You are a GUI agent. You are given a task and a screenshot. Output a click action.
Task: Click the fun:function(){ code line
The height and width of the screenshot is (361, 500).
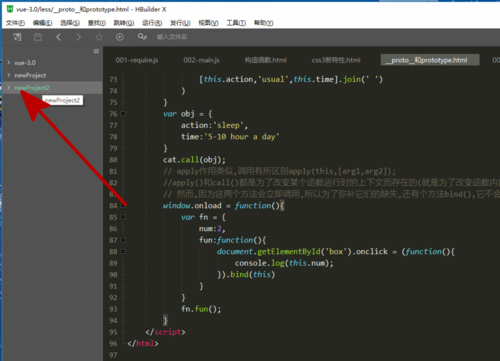(x=232, y=240)
